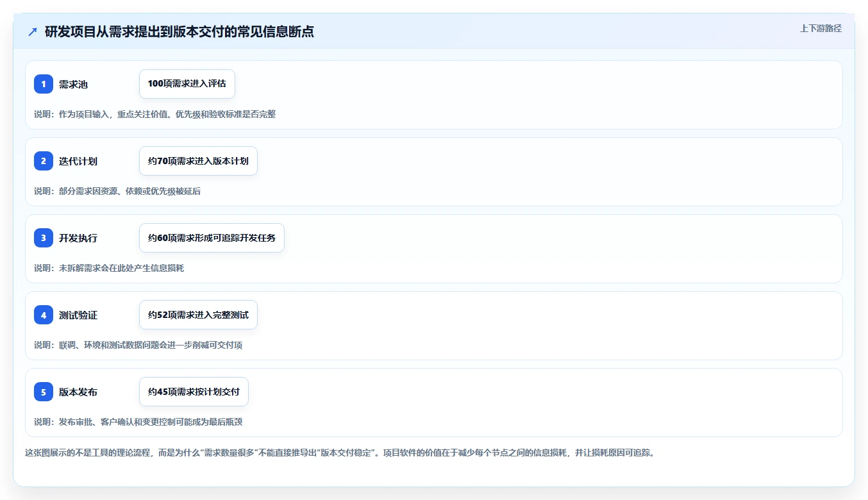The image size is (868, 500).
Task: Click the step 3 number badge
Action: click(44, 238)
